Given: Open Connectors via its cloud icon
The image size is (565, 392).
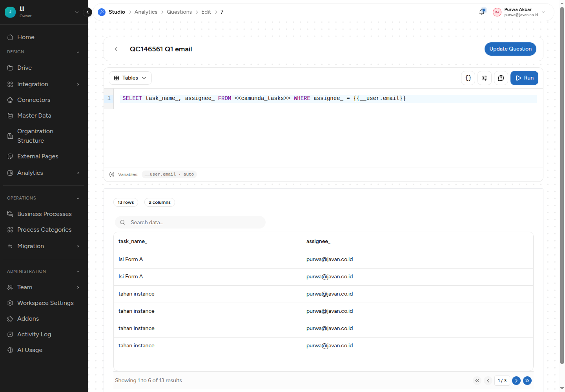Looking at the screenshot, I should (x=10, y=100).
